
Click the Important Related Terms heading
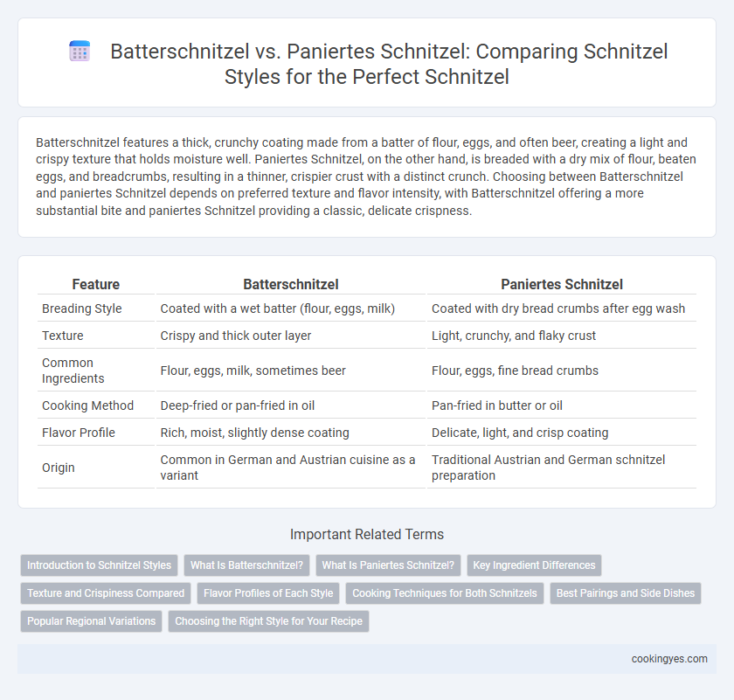[x=367, y=534]
